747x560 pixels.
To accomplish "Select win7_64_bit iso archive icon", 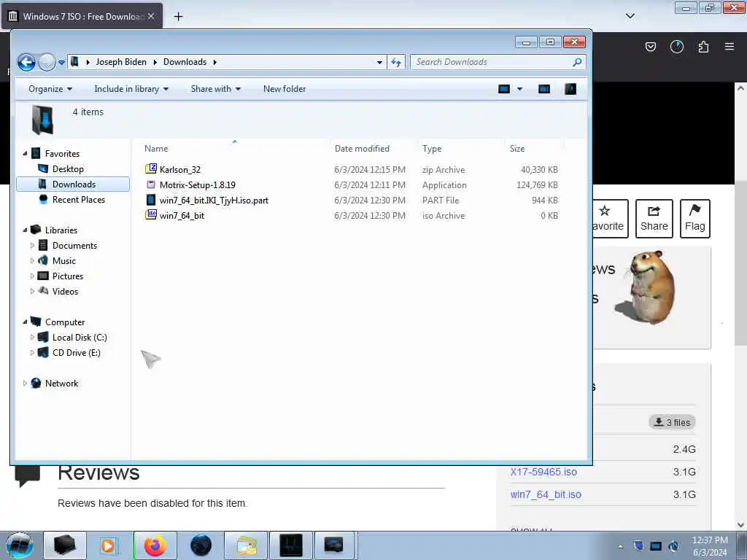I will coord(151,215).
